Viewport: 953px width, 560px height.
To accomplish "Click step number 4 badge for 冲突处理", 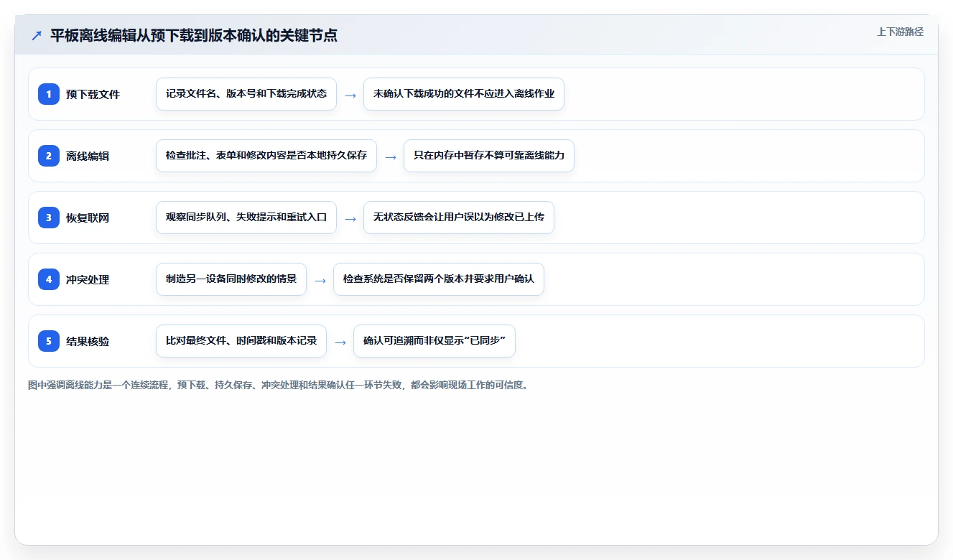I will [x=49, y=279].
